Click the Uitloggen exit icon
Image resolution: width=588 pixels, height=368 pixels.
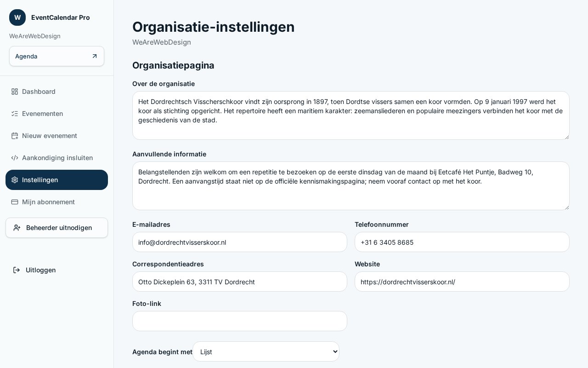pos(17,270)
